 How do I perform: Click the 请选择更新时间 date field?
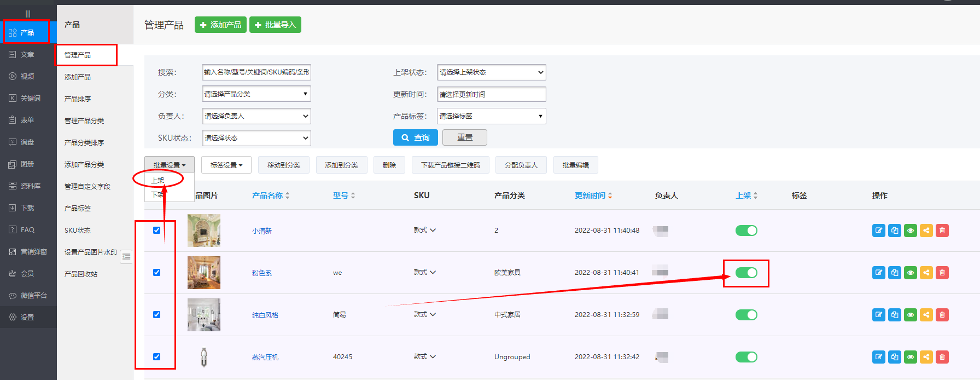[492, 94]
